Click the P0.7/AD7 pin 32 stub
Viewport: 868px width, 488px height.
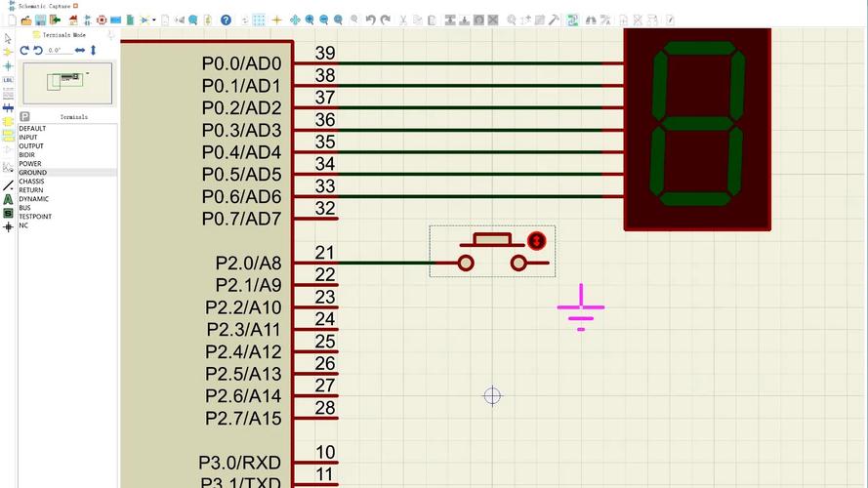316,219
